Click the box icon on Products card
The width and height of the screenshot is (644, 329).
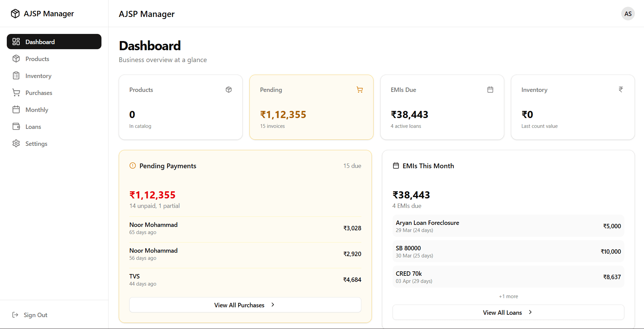(x=229, y=90)
